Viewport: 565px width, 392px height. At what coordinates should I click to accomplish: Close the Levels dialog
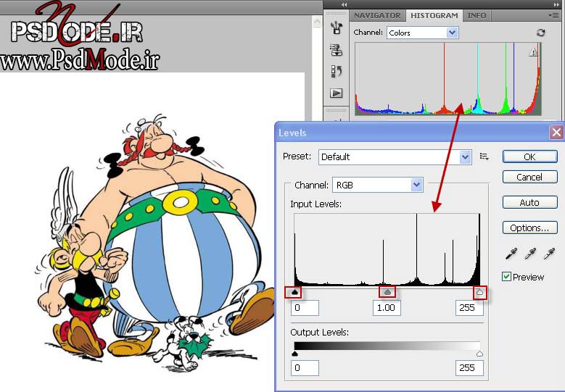pos(556,133)
